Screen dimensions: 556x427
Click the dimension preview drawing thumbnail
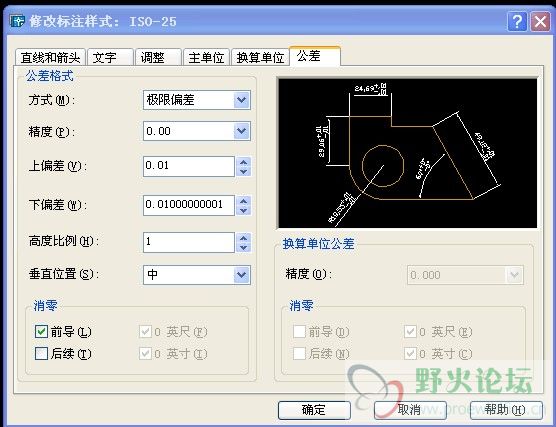(x=408, y=153)
